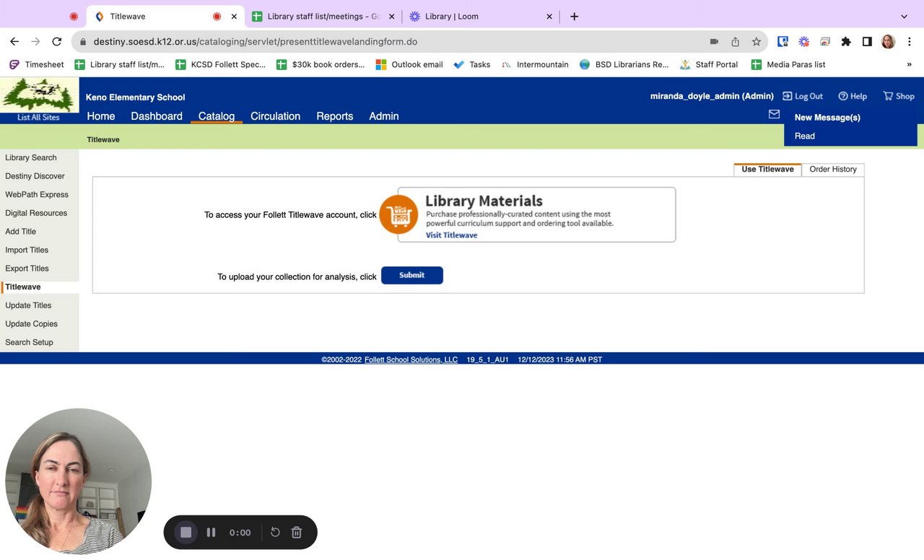
Task: Bookmark this page with the star icon
Action: [756, 42]
